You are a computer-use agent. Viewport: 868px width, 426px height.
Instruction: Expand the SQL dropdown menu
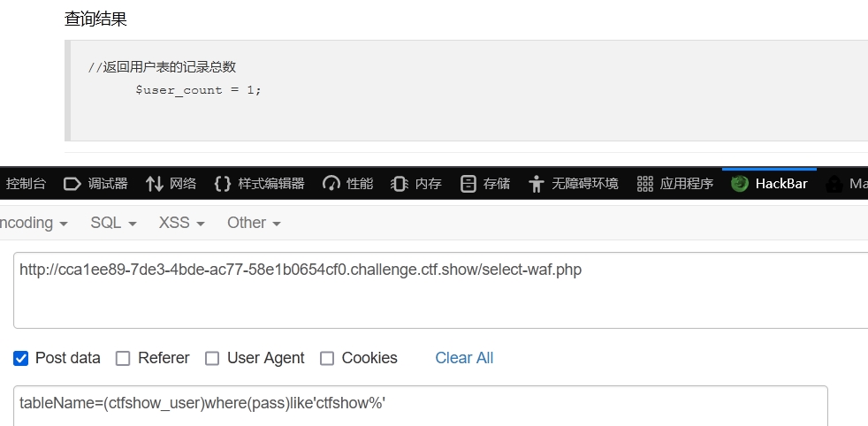[x=113, y=223]
